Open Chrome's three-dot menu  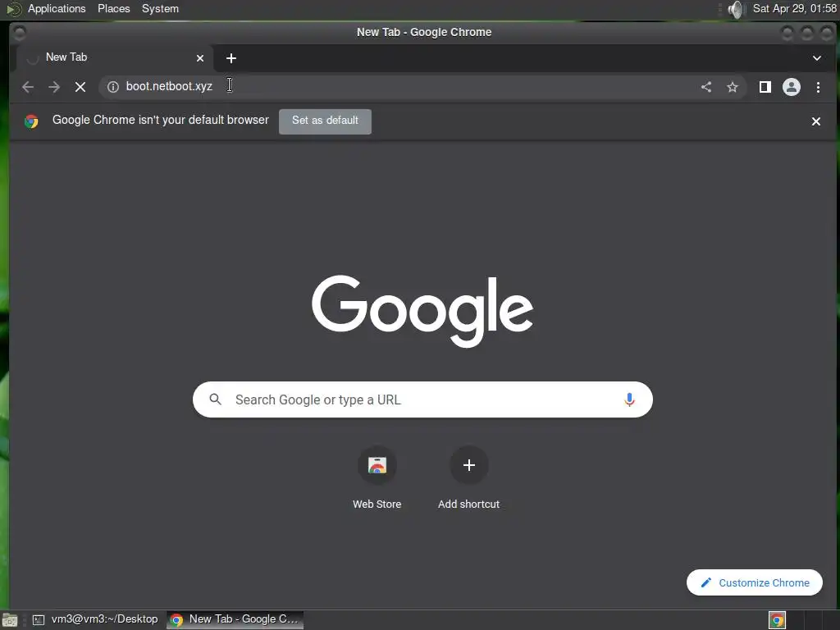click(818, 87)
